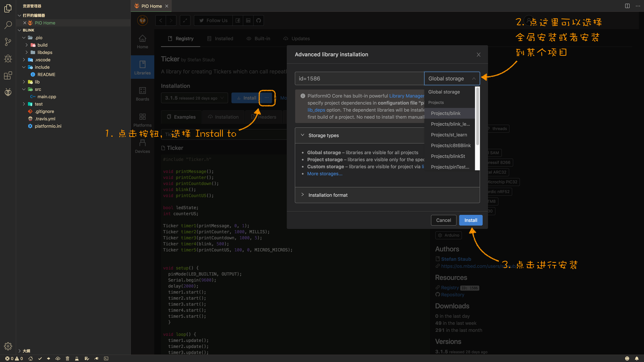Viewport: 644px width, 362px height.
Task: Open the PlatformIO Home icon in activity bar
Action: tap(8, 92)
